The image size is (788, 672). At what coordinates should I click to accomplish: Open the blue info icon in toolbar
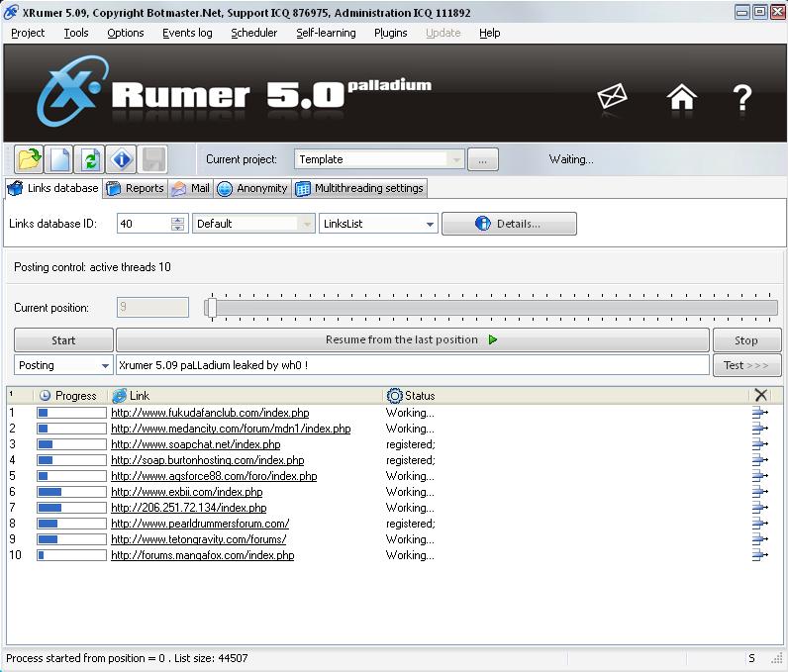121,159
